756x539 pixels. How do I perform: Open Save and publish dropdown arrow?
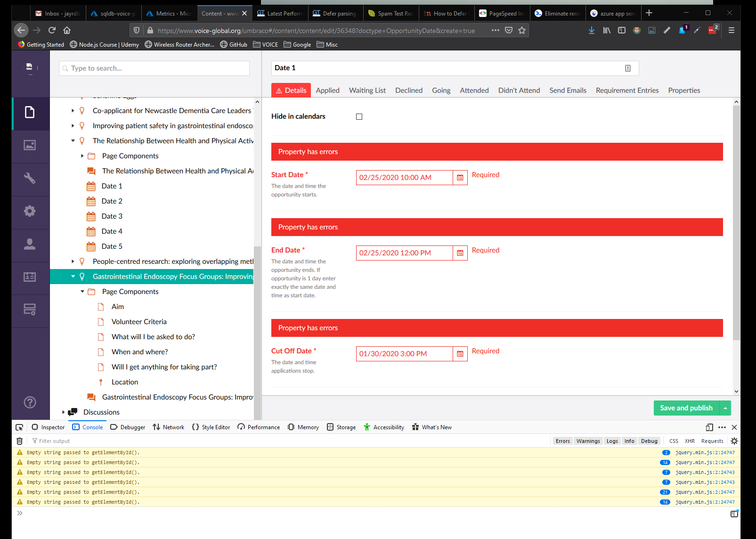pyautogui.click(x=725, y=408)
